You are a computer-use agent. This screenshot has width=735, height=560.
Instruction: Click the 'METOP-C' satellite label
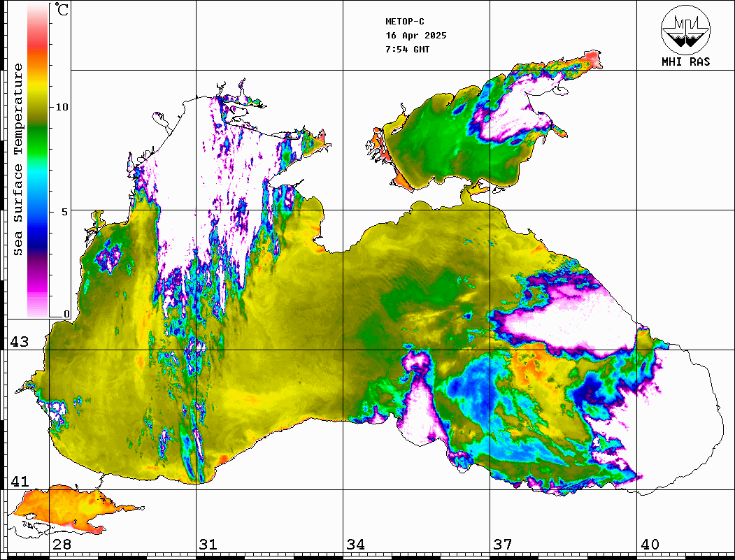click(405, 22)
